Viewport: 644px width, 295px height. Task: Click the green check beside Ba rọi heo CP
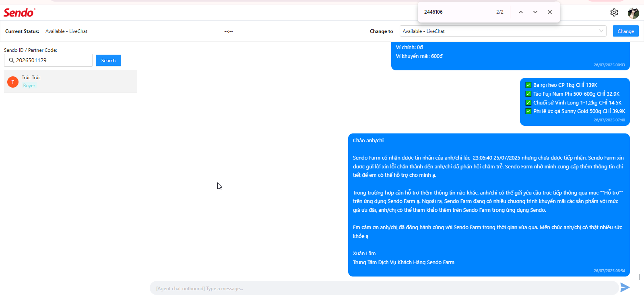click(x=528, y=85)
